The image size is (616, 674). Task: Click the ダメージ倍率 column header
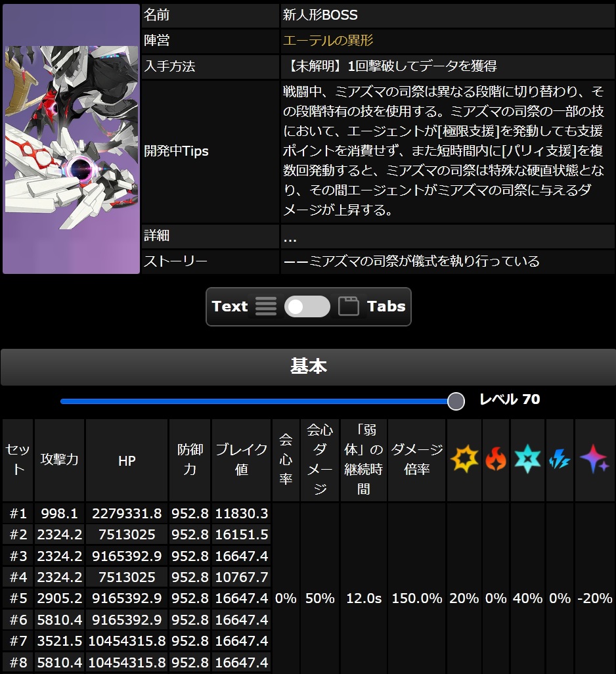[x=417, y=460]
